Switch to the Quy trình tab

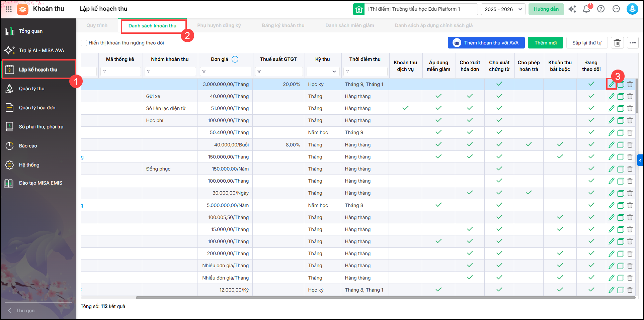(x=97, y=25)
